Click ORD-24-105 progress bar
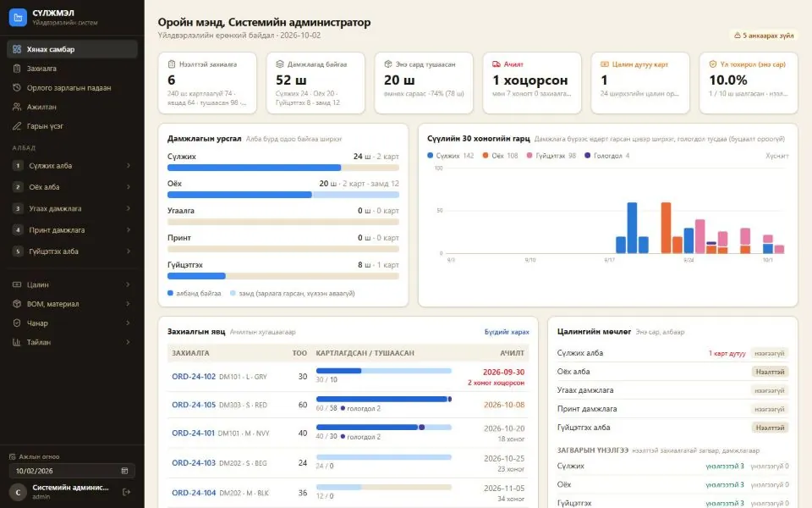This screenshot has height=508, width=812. [384, 399]
